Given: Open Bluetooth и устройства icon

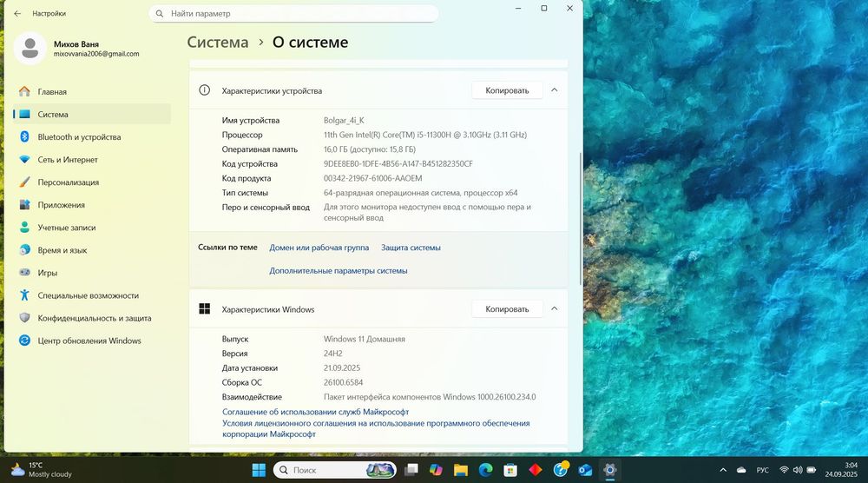Looking at the screenshot, I should [24, 136].
